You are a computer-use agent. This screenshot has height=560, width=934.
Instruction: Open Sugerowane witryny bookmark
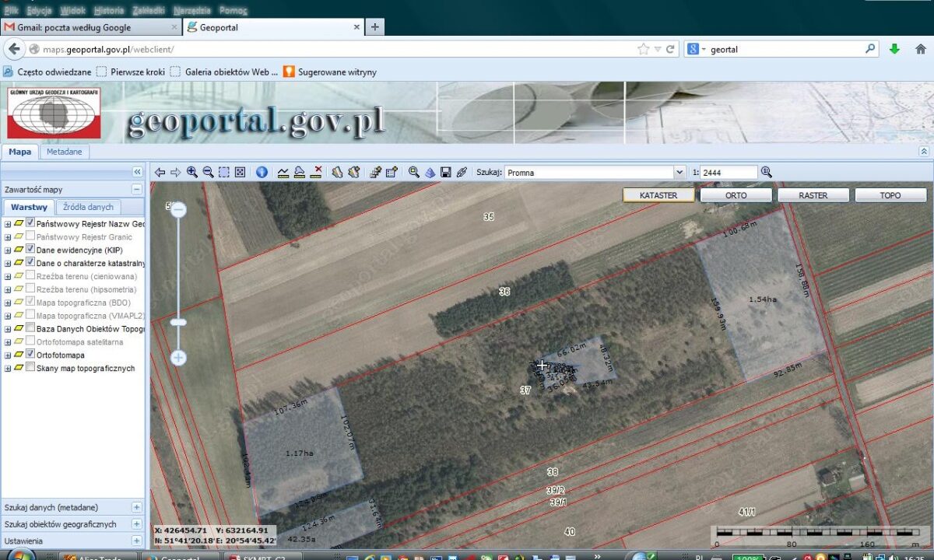pos(329,72)
